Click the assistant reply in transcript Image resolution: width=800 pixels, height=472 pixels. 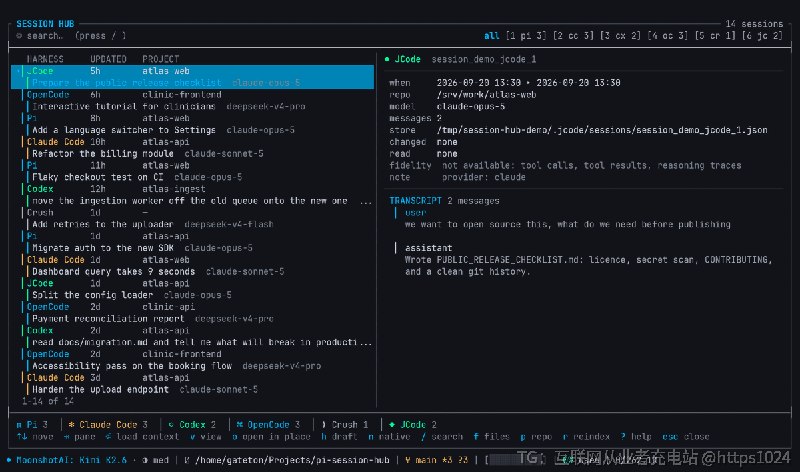click(588, 265)
